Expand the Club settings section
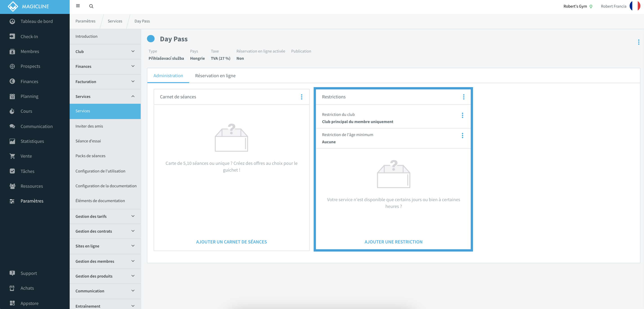The height and width of the screenshot is (309, 644). (x=105, y=51)
